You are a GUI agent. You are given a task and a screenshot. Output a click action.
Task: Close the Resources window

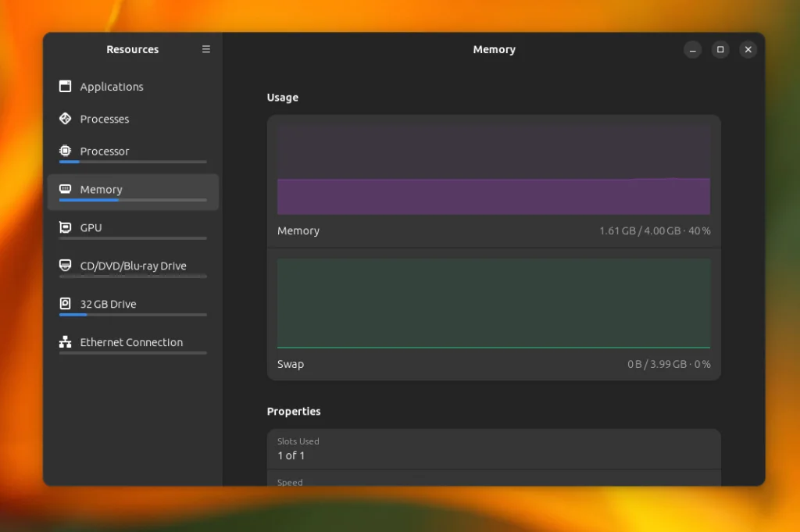point(748,49)
